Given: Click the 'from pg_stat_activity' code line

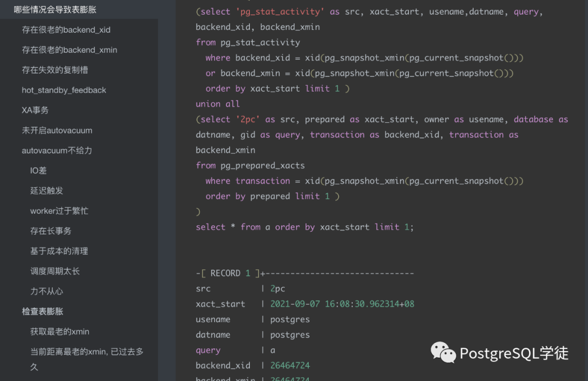Looking at the screenshot, I should (x=248, y=43).
